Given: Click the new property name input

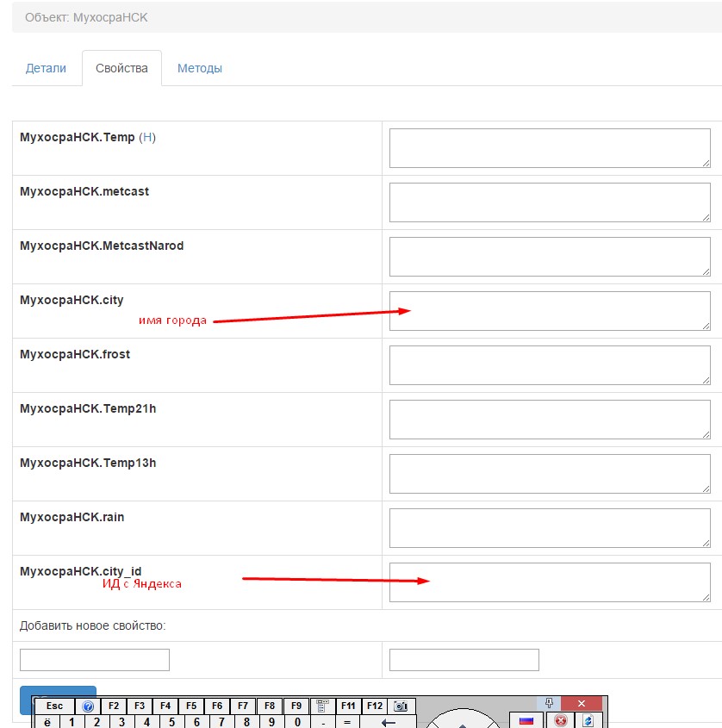Looking at the screenshot, I should [95, 660].
